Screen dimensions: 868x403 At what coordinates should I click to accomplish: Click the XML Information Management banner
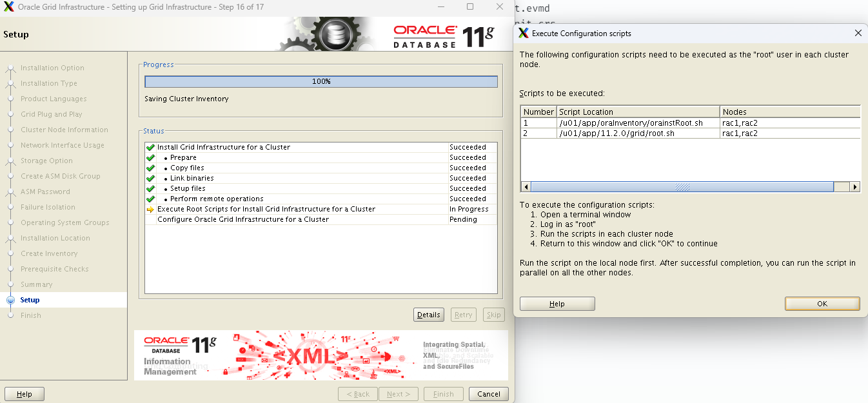pos(321,355)
